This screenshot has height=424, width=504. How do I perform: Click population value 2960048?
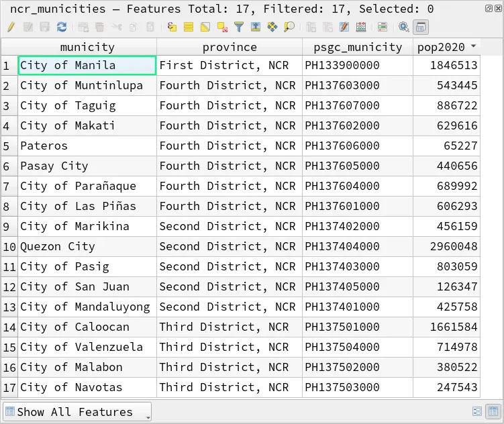click(446, 246)
